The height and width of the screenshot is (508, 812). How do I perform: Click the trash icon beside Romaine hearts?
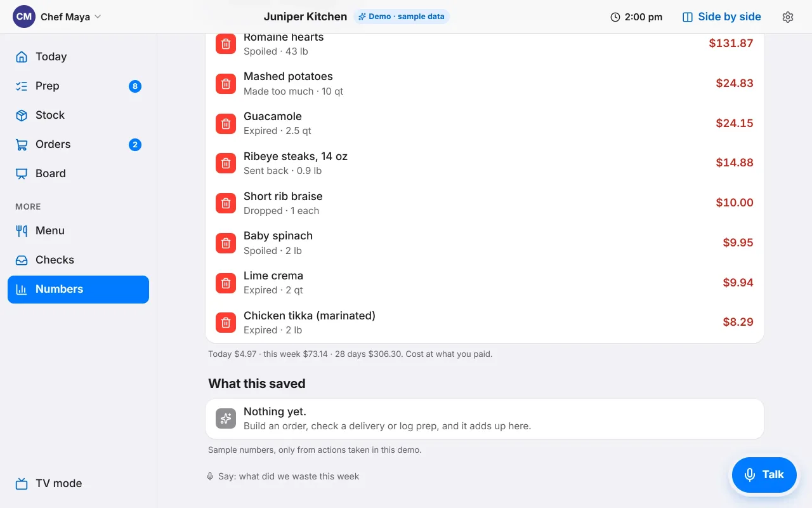(226, 44)
